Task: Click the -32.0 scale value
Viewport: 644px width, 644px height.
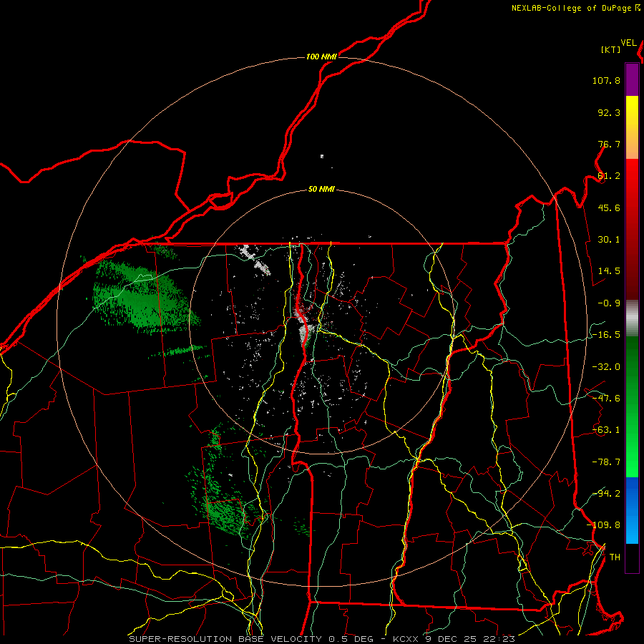Action: point(606,367)
